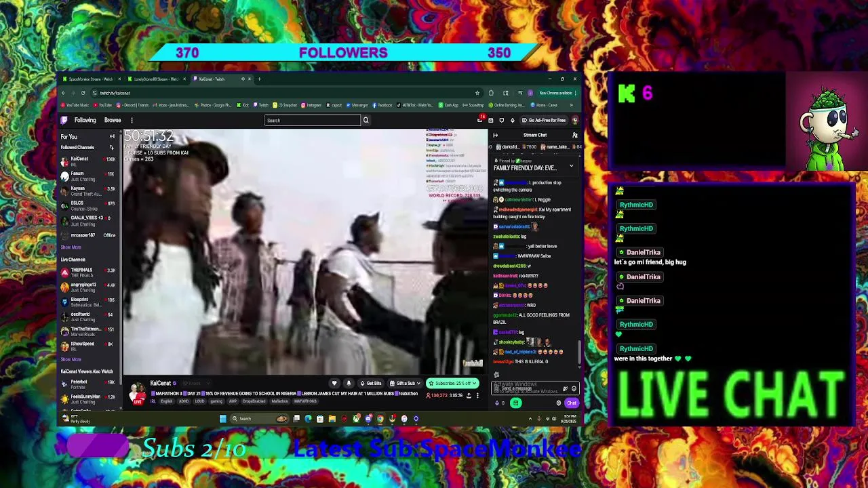The image size is (868, 488).
Task: Bookmark this page with the star icon
Action: pos(477,93)
